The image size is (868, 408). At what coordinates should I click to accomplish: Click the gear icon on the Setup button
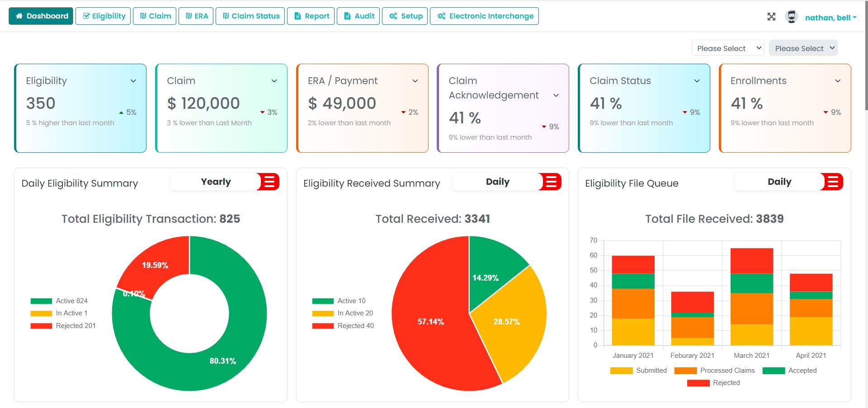click(393, 16)
